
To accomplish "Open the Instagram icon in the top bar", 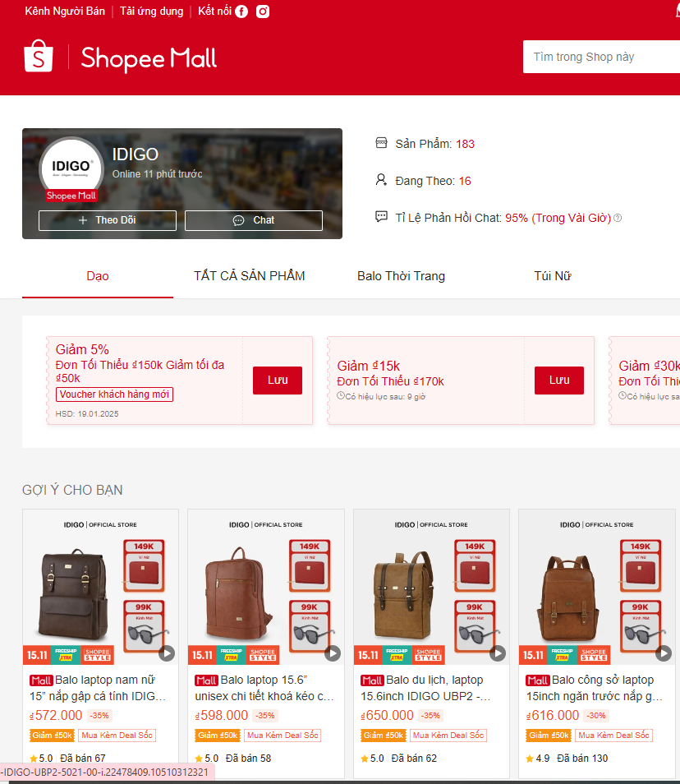I will 263,12.
